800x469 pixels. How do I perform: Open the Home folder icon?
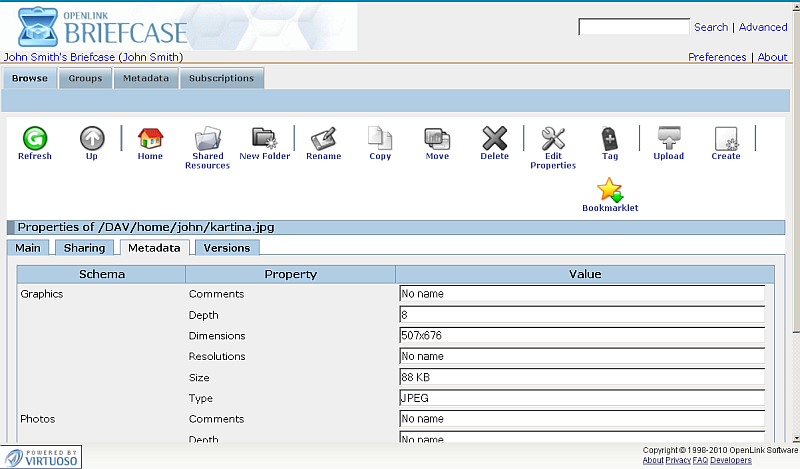150,138
